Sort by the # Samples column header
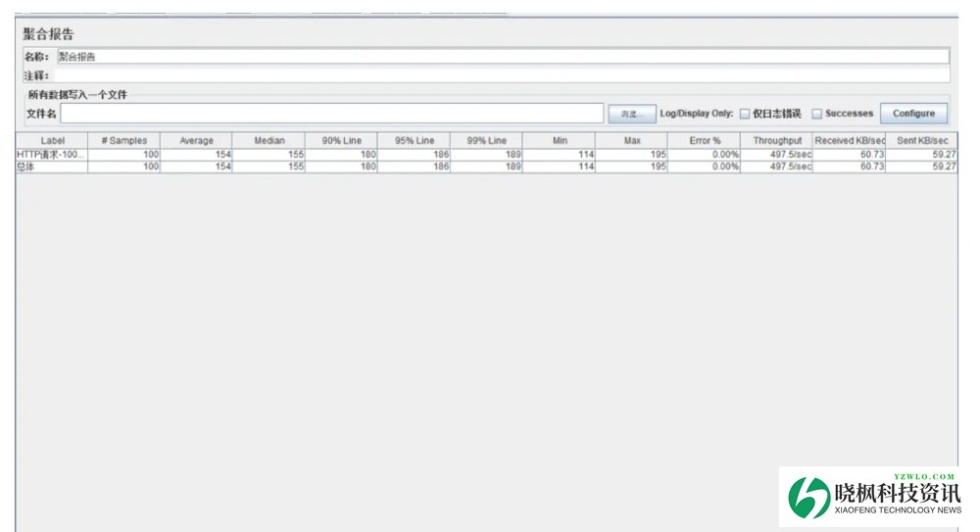980x532 pixels. [x=123, y=141]
